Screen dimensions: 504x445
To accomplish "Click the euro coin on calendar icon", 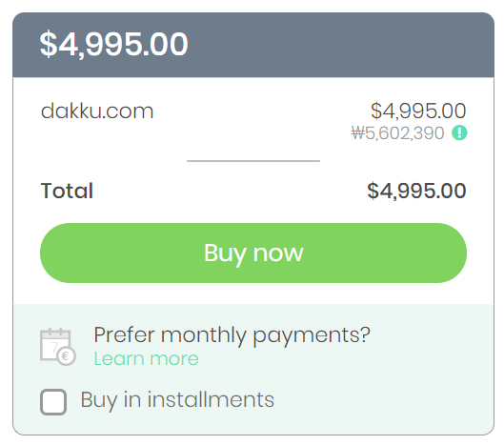I will (x=66, y=356).
